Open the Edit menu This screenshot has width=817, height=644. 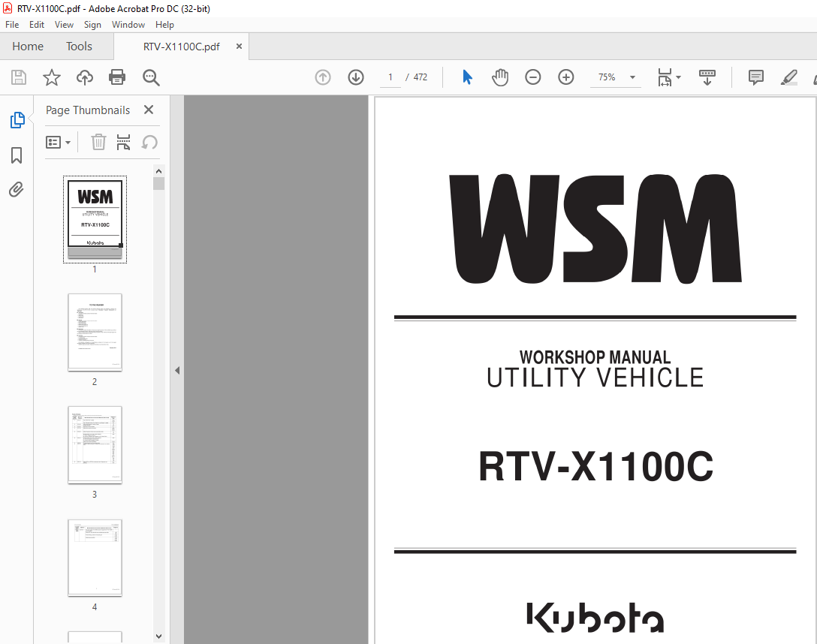pyautogui.click(x=37, y=25)
